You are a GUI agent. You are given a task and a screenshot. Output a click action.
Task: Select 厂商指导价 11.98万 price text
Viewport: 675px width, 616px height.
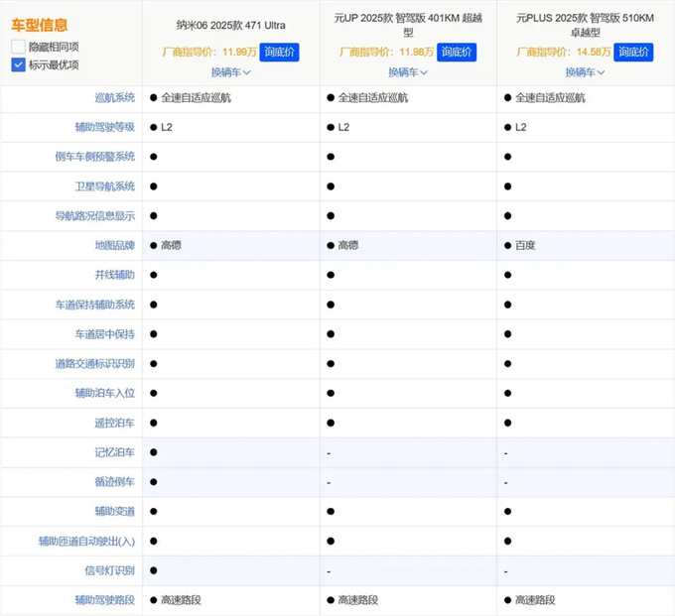pyautogui.click(x=386, y=52)
